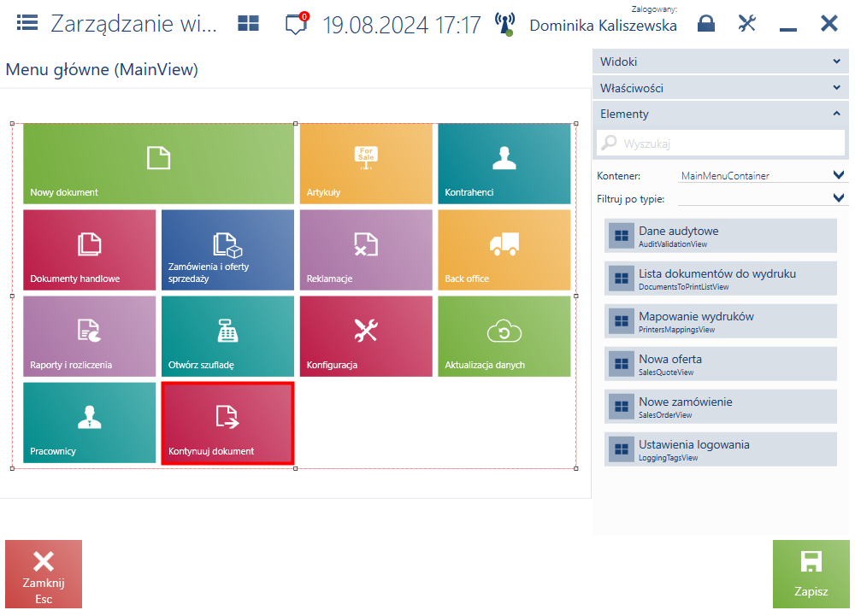This screenshot has width=855, height=616.
Task: Check the connection status antenna icon
Action: coord(505,24)
